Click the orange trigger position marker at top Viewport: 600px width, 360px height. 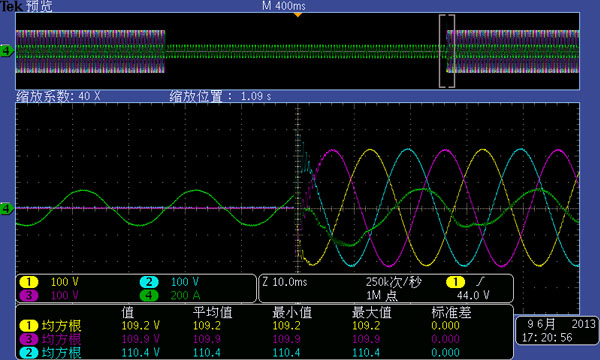pyautogui.click(x=298, y=15)
